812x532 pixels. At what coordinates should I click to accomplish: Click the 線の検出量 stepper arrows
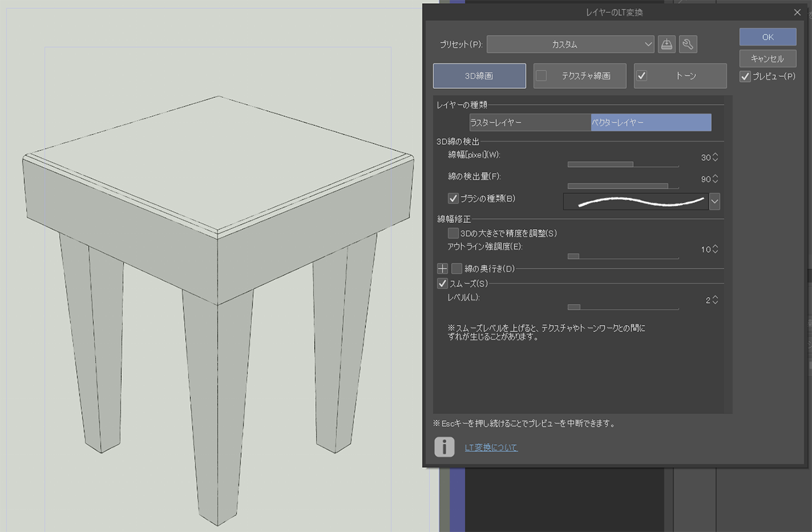point(716,179)
